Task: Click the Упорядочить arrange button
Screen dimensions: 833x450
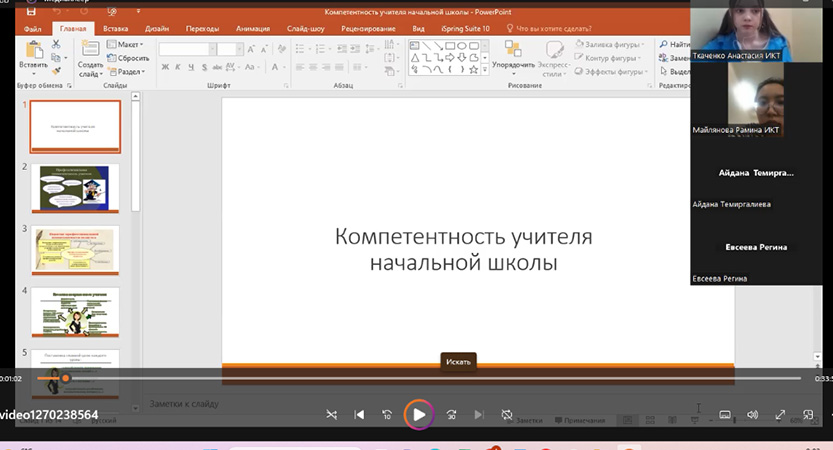Action: [x=513, y=58]
